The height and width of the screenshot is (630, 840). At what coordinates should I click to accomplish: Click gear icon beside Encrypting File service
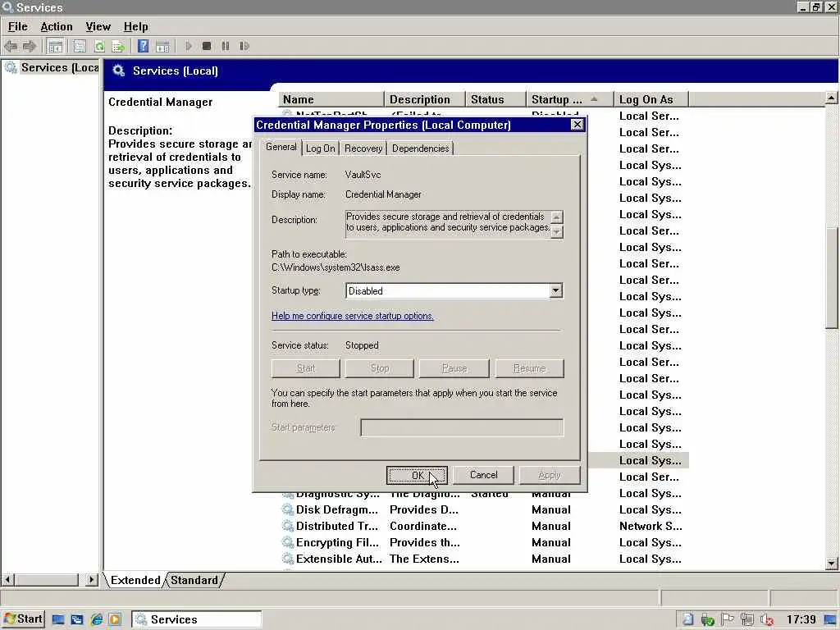(288, 542)
